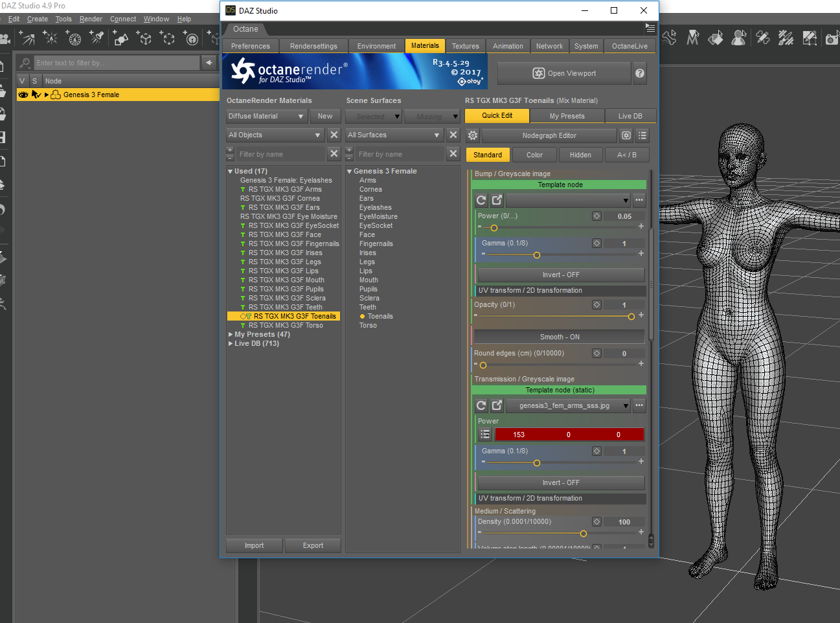Open the Diffuse Material type dropdown
Screen dimensions: 840x623
267,116
